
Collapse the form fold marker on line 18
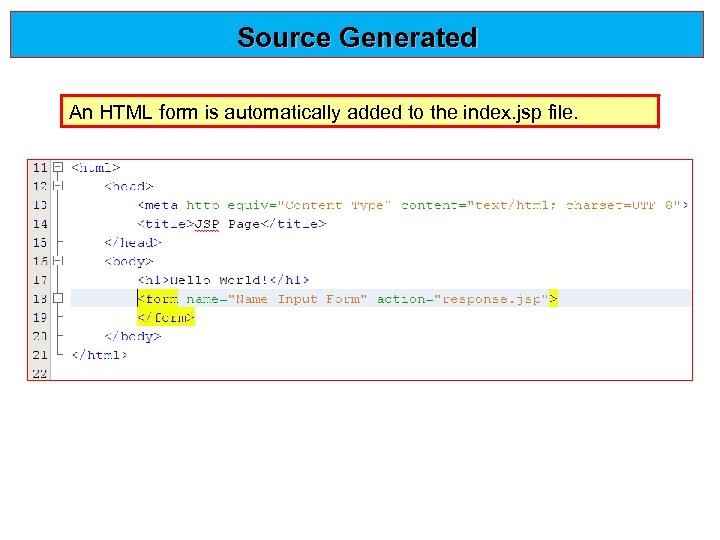coord(58,298)
